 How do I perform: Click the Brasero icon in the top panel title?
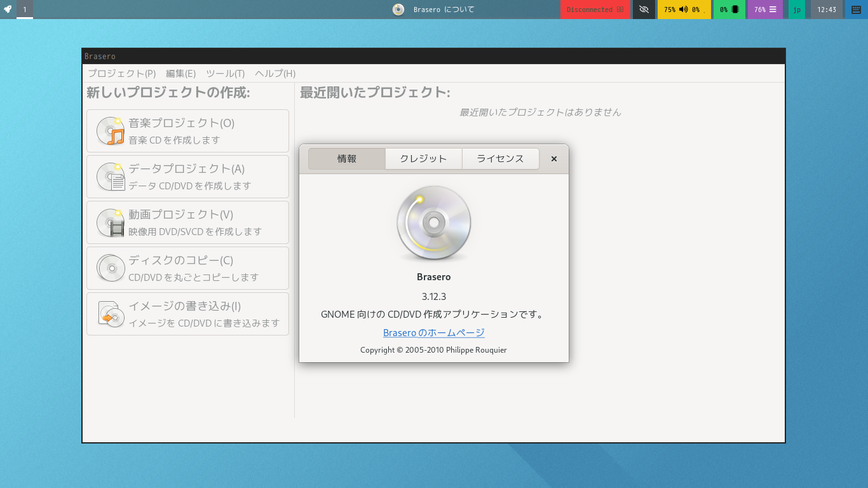click(398, 10)
